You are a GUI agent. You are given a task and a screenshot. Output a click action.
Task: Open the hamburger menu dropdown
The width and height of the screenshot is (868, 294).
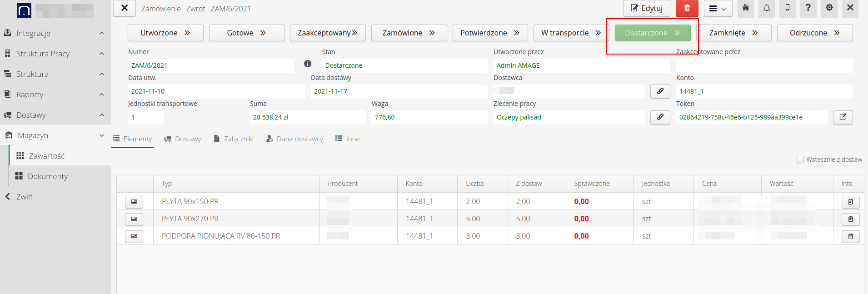(x=718, y=9)
